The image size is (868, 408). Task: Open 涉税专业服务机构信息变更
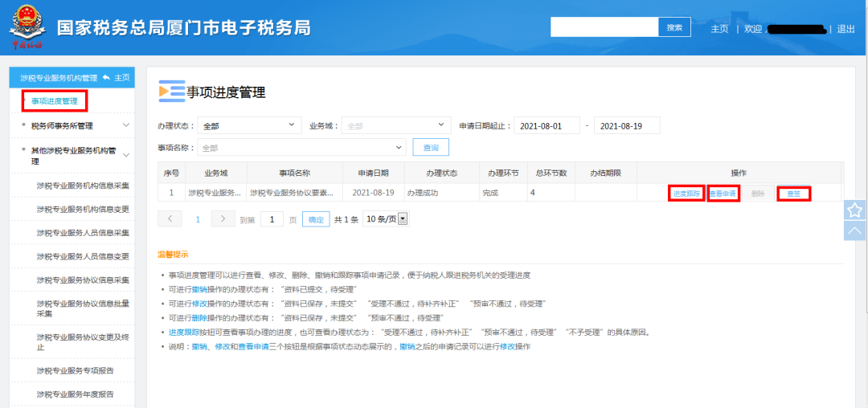tap(83, 209)
